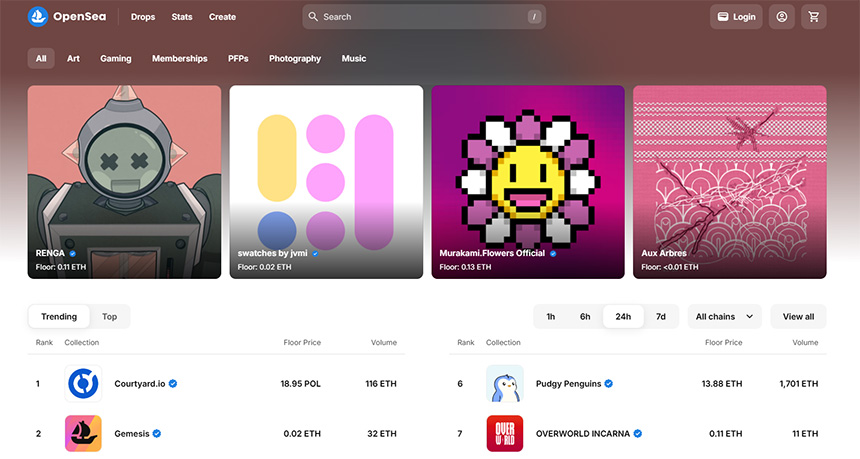The height and width of the screenshot is (459, 860).
Task: Click the OpenSea ship logo
Action: [38, 16]
